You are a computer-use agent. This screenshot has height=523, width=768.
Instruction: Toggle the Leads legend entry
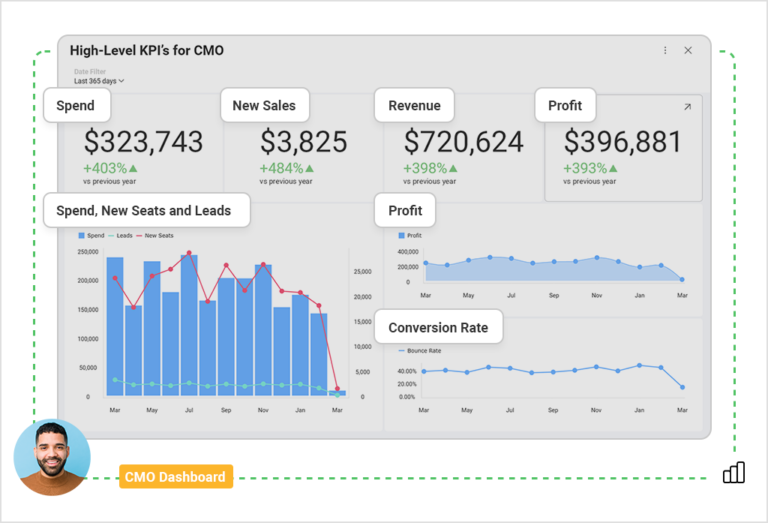pos(120,236)
